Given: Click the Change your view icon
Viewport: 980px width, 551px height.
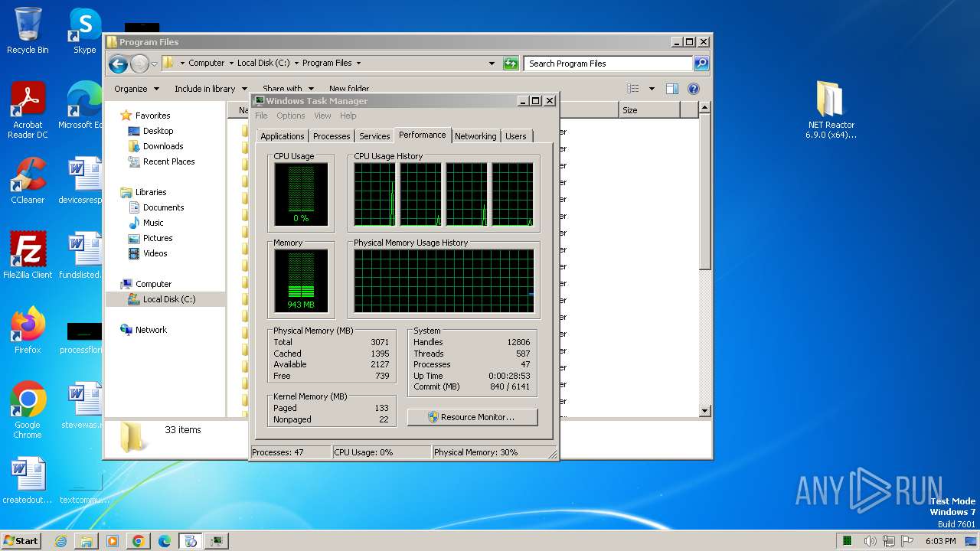Looking at the screenshot, I should 633,89.
